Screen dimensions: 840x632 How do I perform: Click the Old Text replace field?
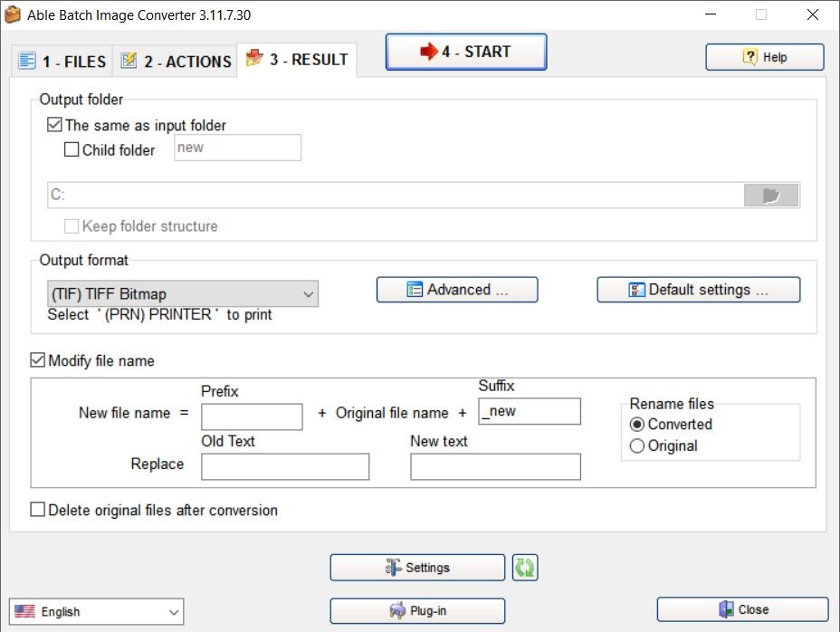(285, 466)
